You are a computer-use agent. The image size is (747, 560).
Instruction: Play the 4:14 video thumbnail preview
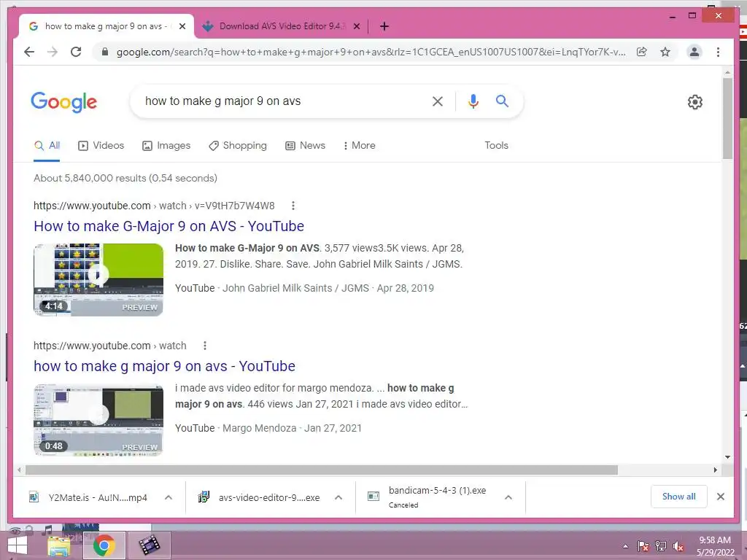click(98, 279)
